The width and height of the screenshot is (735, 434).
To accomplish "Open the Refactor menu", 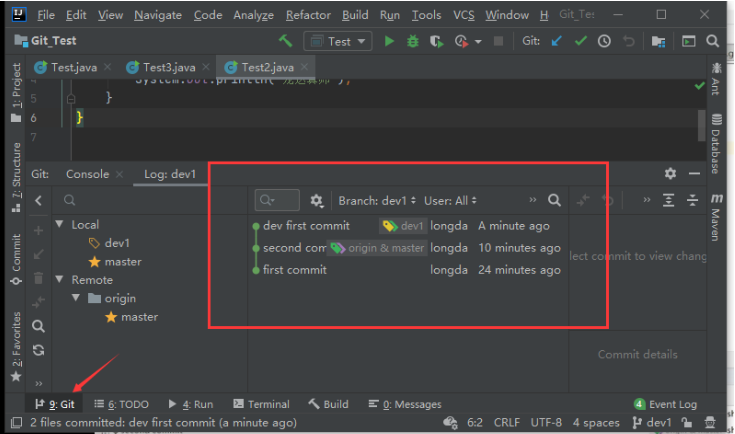I will pos(308,15).
